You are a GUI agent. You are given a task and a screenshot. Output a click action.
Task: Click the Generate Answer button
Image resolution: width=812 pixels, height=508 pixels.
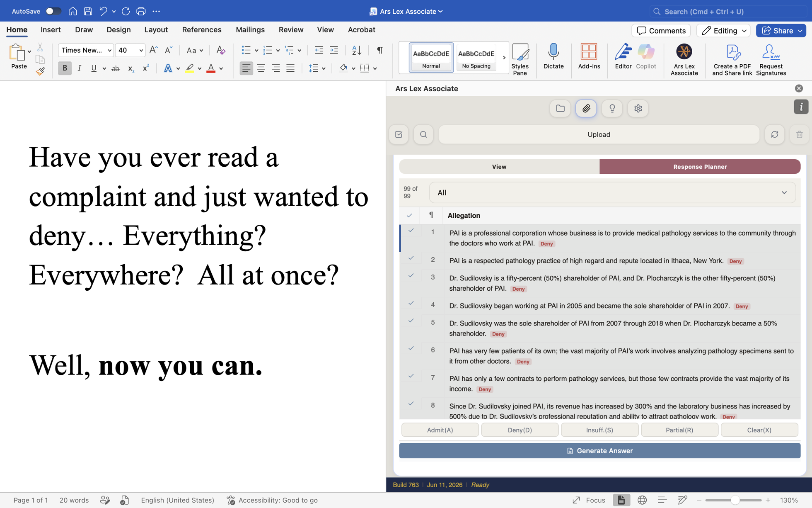coord(599,451)
